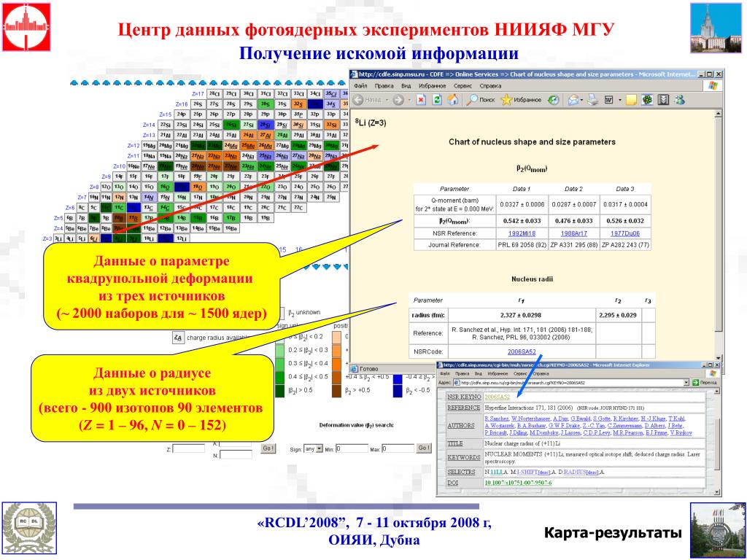Expand the address bar URL dropdown
The width and height of the screenshot is (747, 560).
[x=686, y=382]
